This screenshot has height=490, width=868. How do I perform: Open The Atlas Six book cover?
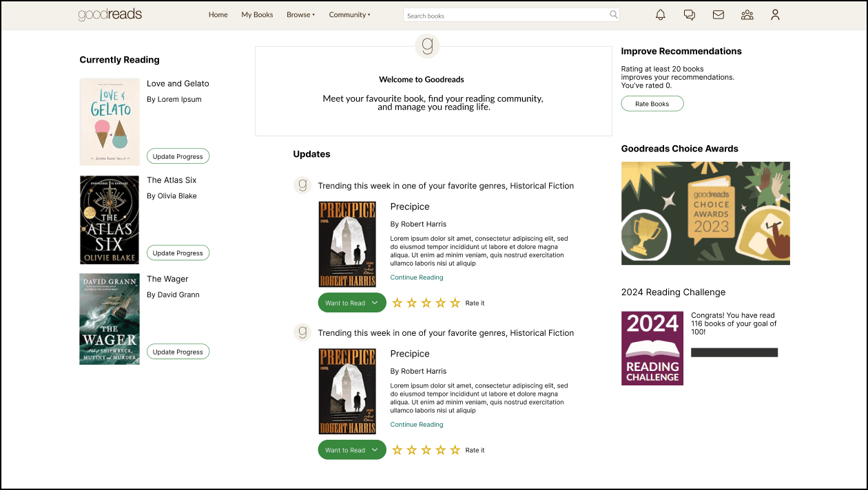pos(110,220)
